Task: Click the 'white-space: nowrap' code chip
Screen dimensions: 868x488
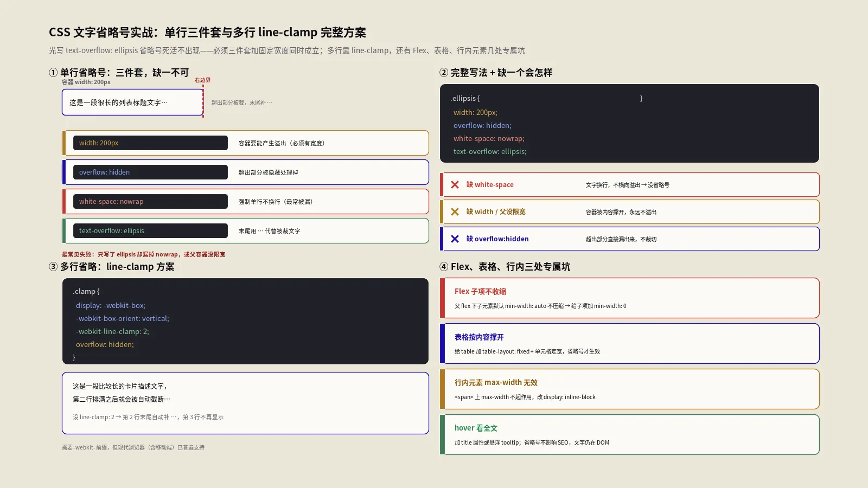Action: [150, 202]
